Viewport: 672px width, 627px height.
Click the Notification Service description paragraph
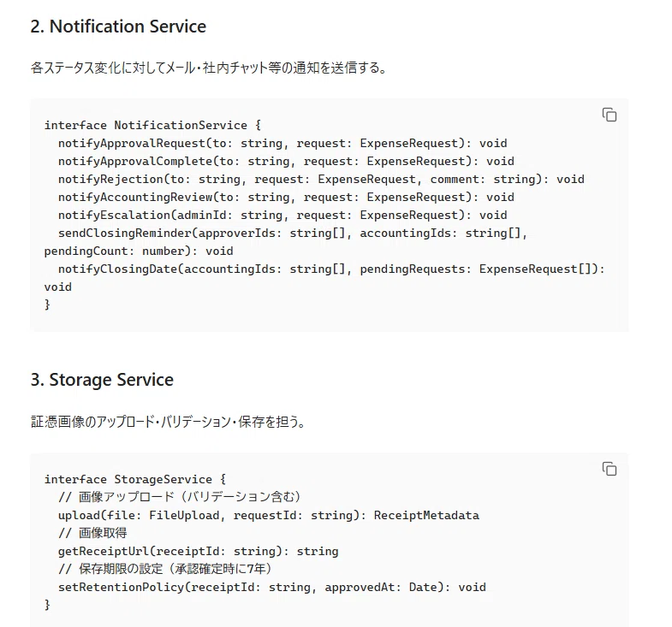(208, 68)
